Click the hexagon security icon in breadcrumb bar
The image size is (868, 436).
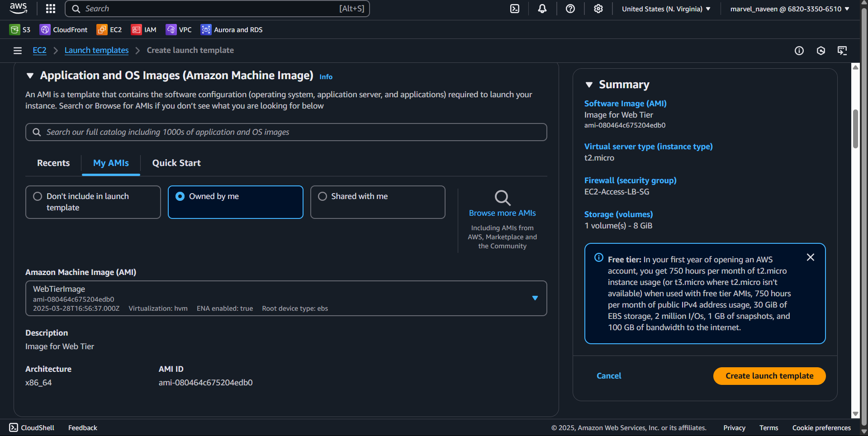(x=821, y=51)
